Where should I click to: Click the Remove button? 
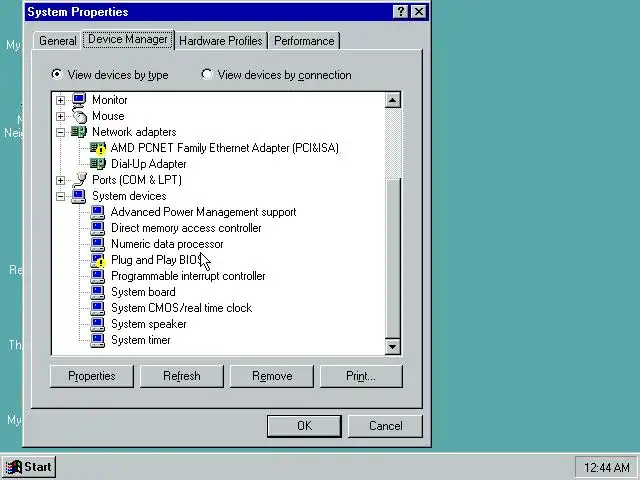click(x=272, y=376)
